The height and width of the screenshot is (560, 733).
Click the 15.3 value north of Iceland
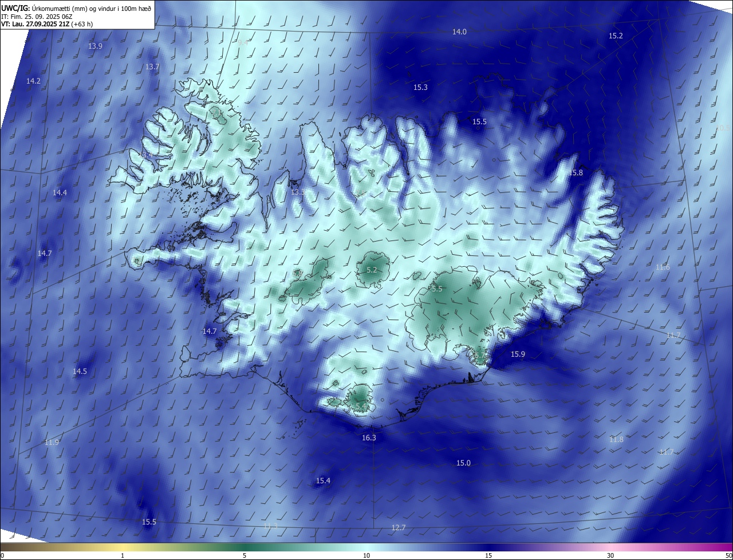point(420,87)
